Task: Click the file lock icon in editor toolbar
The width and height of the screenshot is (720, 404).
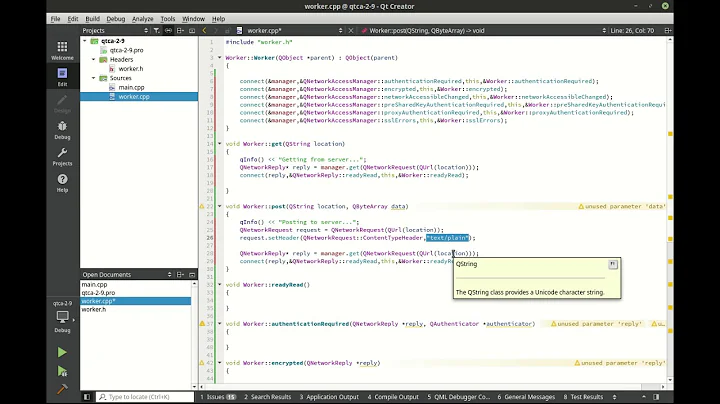Action: click(x=227, y=30)
